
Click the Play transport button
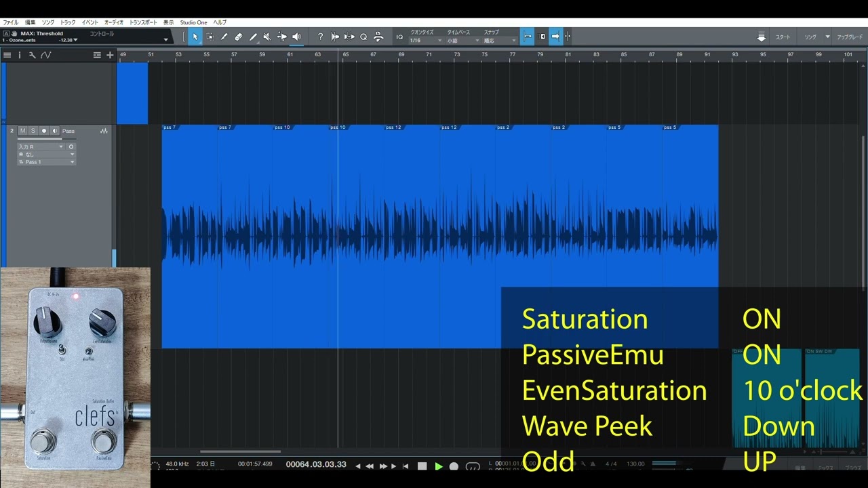tap(438, 466)
